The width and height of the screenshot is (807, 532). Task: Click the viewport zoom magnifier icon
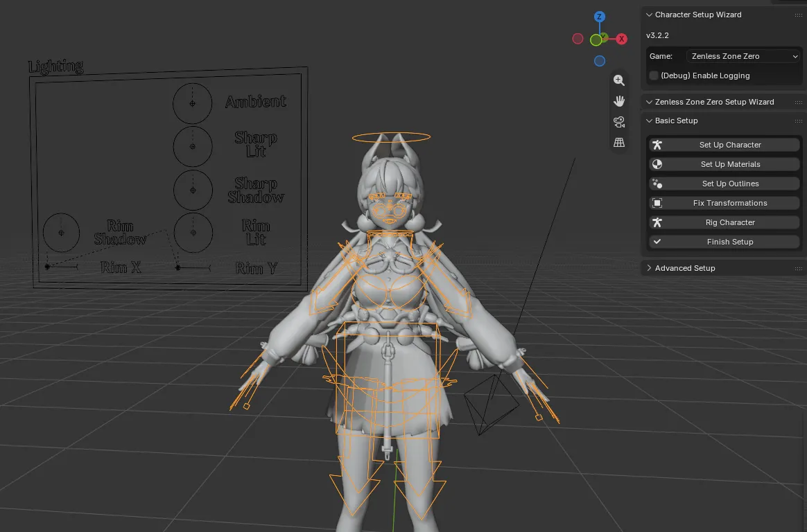pyautogui.click(x=619, y=80)
